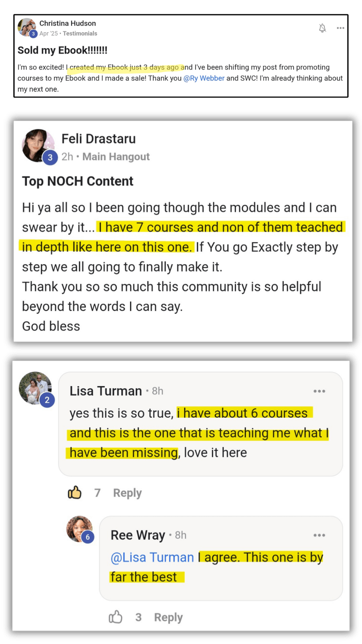The height and width of the screenshot is (644, 362).
Task: Click Ree Wray's profile avatar
Action: (x=79, y=529)
